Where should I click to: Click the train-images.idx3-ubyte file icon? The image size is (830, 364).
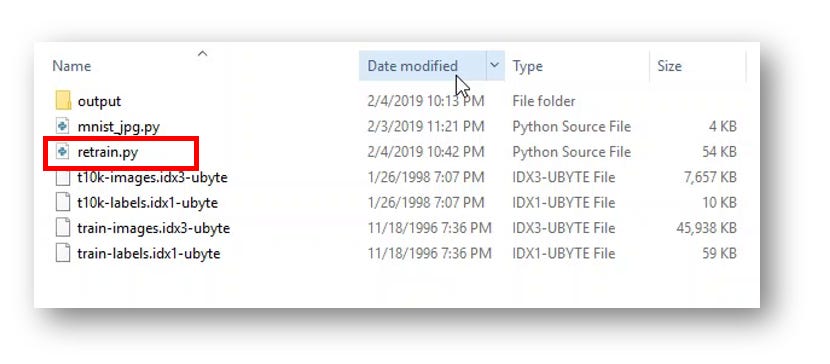pyautogui.click(x=63, y=228)
